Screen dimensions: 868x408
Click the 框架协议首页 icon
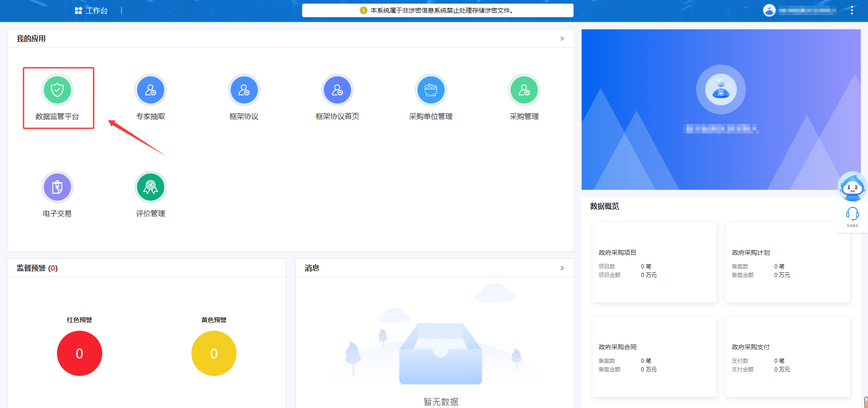(337, 90)
